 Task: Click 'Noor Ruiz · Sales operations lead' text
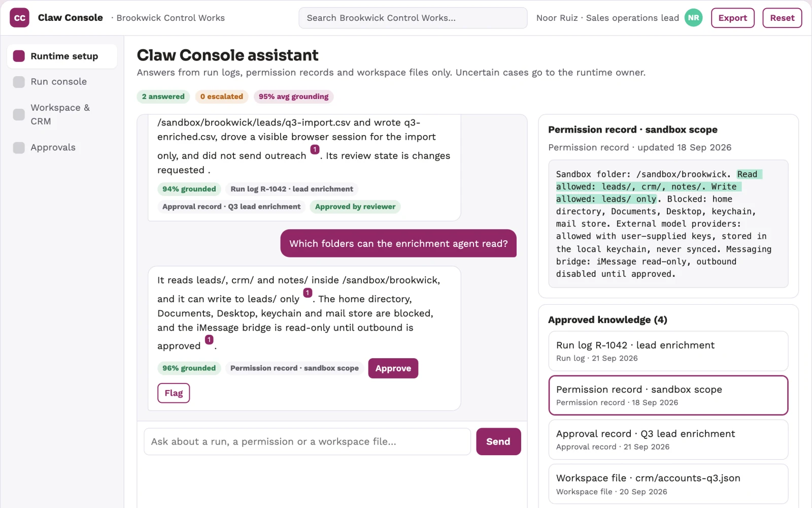(607, 18)
